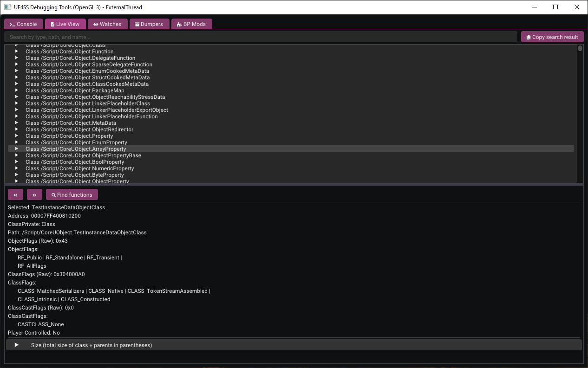Click ObjectFlags (Raw): 0x43 text
588x368 pixels.
click(38, 241)
